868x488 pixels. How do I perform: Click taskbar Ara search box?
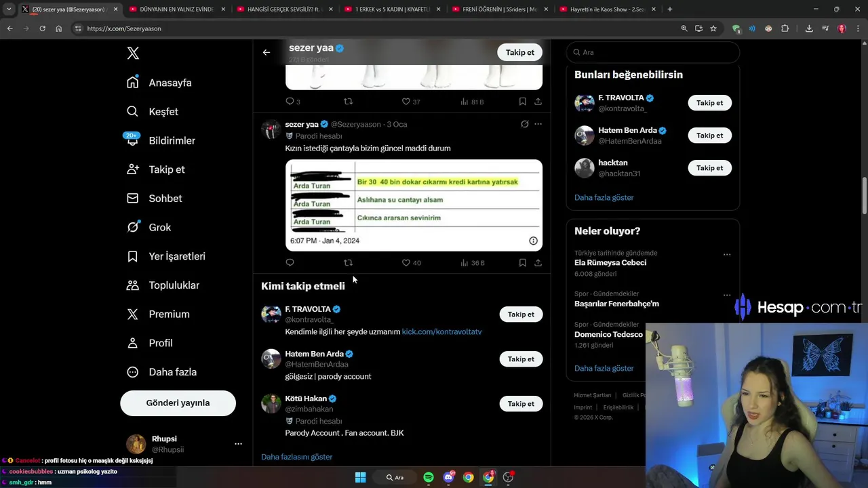point(395,477)
